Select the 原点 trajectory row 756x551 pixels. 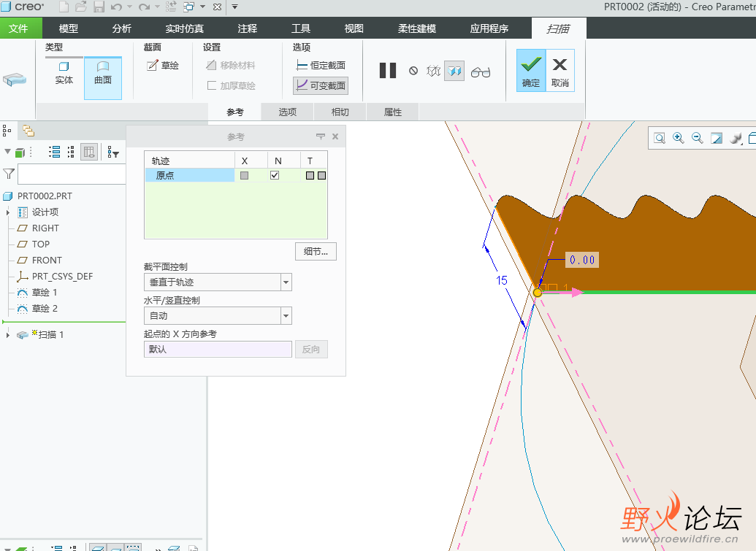(x=190, y=175)
